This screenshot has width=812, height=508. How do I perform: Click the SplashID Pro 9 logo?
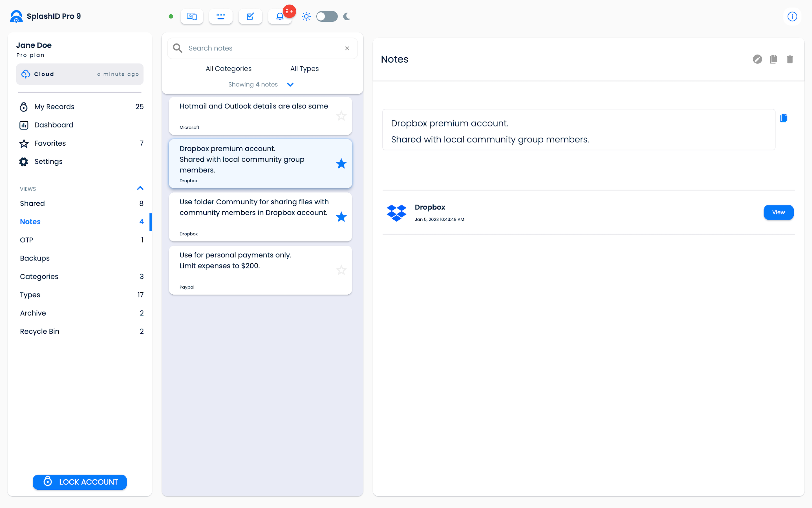coord(16,16)
